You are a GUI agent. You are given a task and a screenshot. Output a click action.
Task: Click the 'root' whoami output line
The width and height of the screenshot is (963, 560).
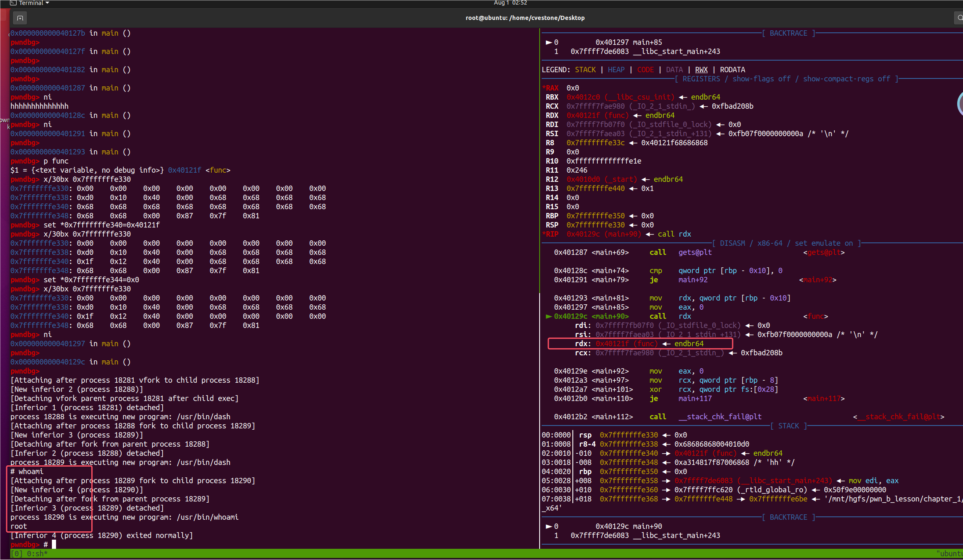pos(19,526)
